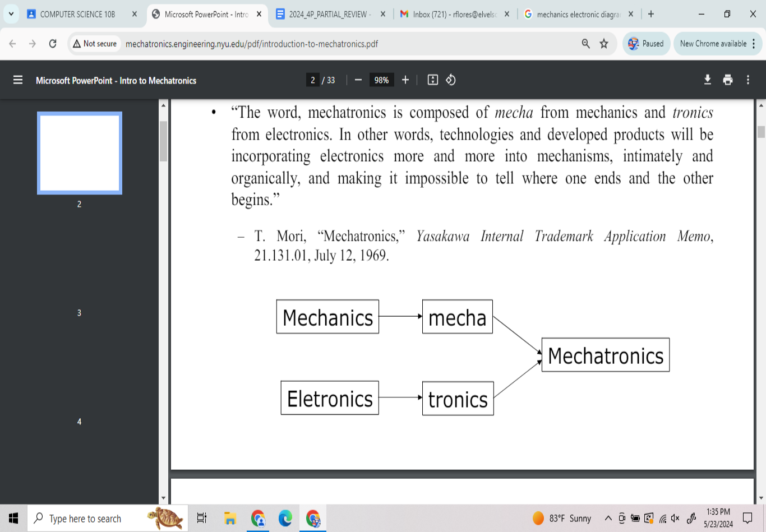The image size is (766, 532).
Task: Open the PDF viewer more actions menu
Action: (x=748, y=80)
